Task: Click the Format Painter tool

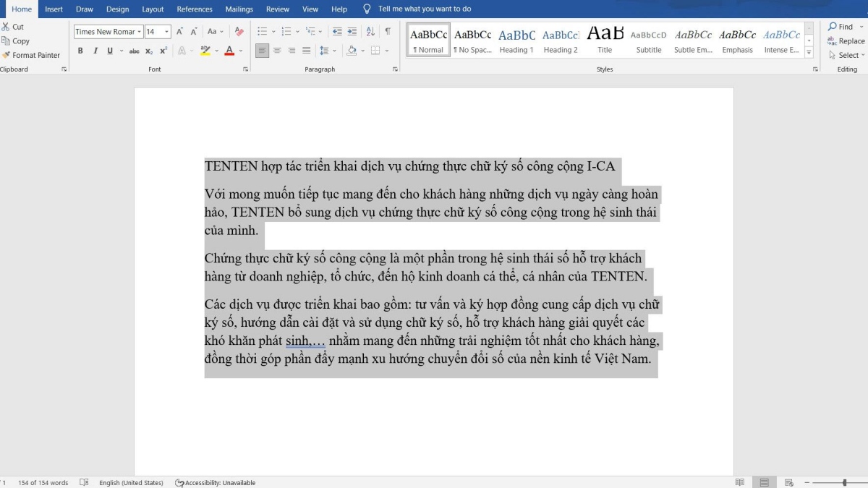Action: [31, 55]
